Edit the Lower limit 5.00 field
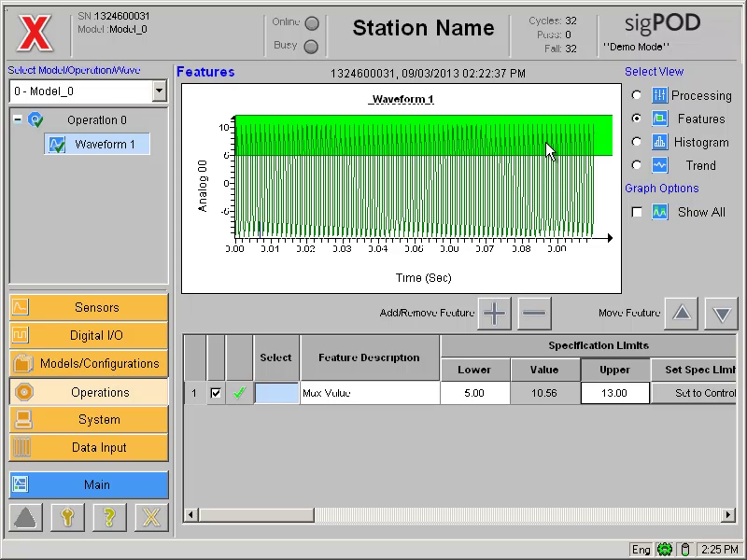747x560 pixels. pyautogui.click(x=475, y=393)
